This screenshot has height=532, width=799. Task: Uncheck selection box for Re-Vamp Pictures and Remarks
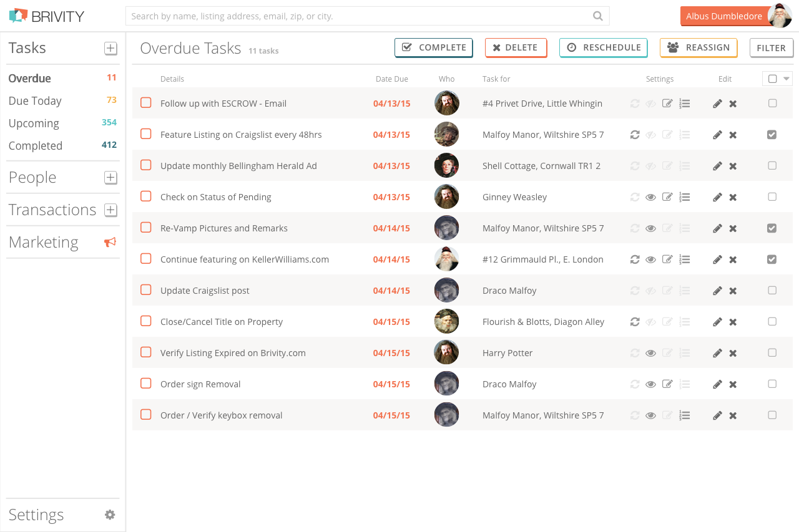772,228
